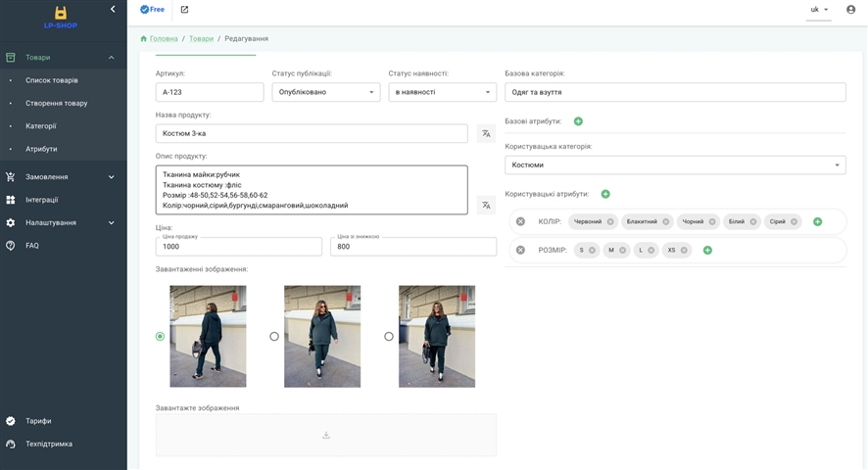Click the Головна breadcrumb link

click(x=164, y=39)
